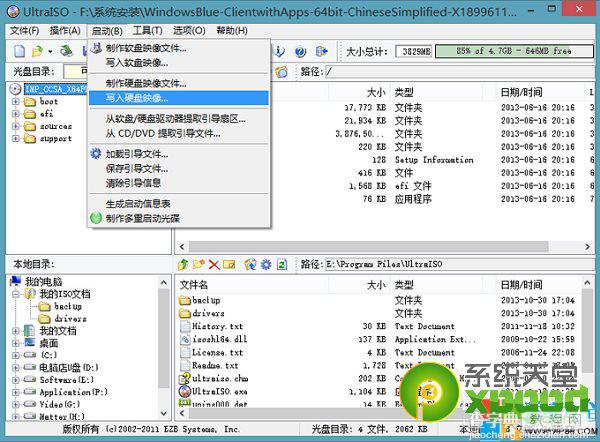Click the Open file folder icon

[x=38, y=51]
